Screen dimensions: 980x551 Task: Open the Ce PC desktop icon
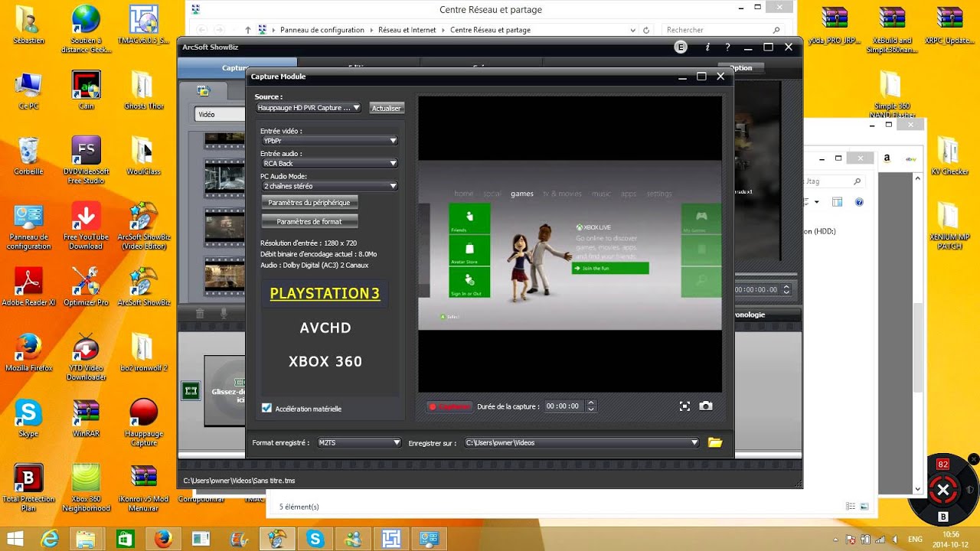click(28, 90)
